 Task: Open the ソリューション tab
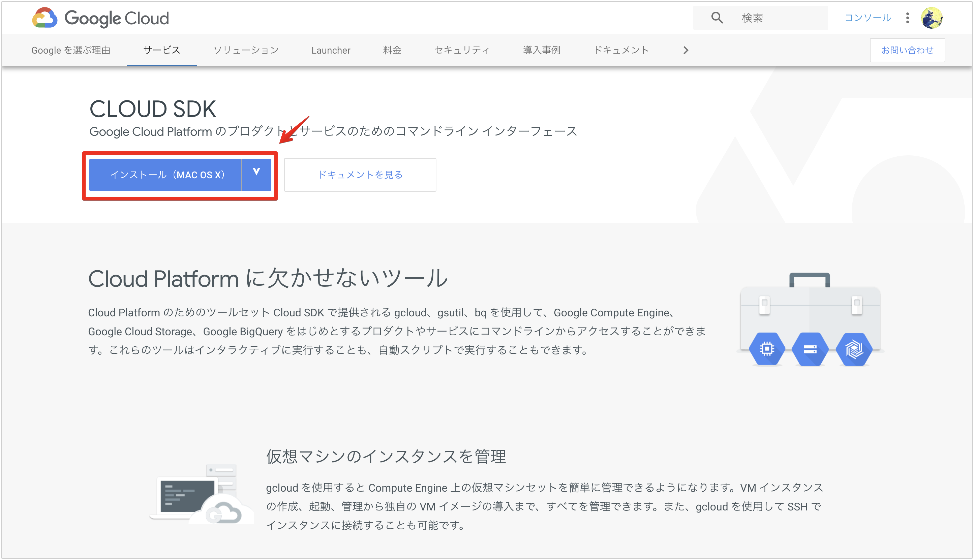[246, 50]
